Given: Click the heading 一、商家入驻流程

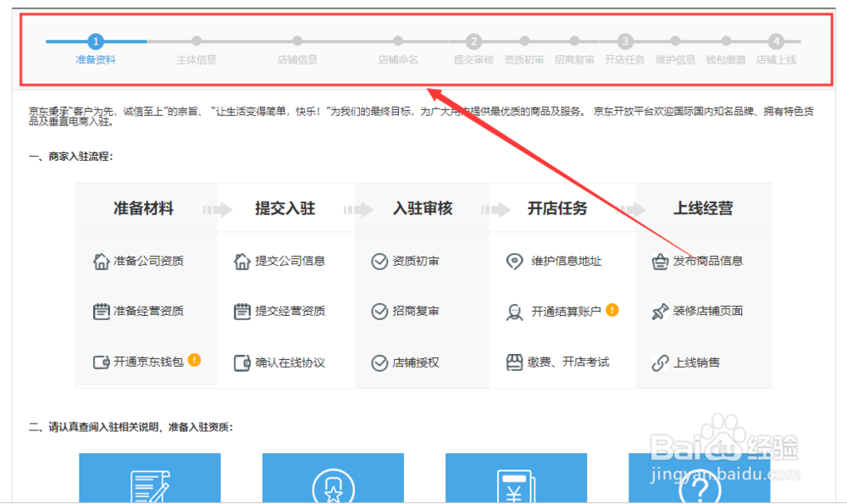Looking at the screenshot, I should point(71,157).
